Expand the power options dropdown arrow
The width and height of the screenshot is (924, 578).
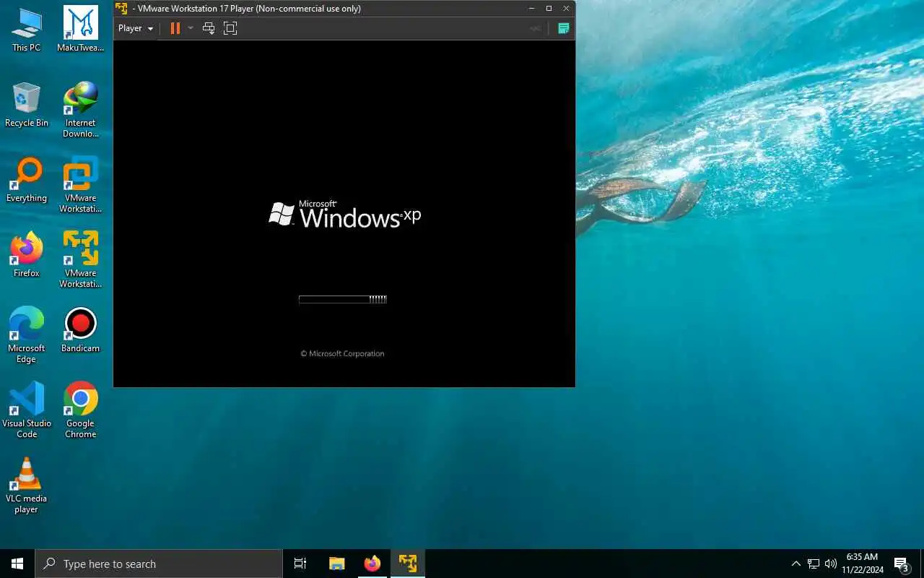pyautogui.click(x=191, y=28)
